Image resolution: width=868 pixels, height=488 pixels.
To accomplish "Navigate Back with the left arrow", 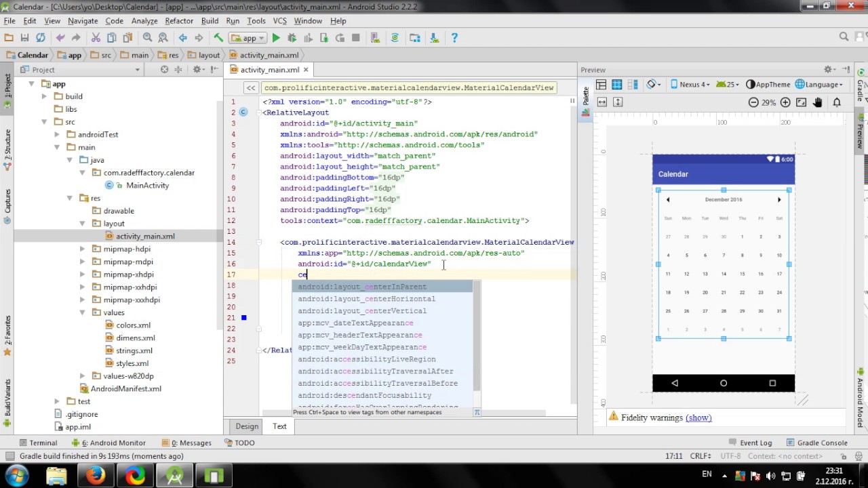I will [x=182, y=38].
